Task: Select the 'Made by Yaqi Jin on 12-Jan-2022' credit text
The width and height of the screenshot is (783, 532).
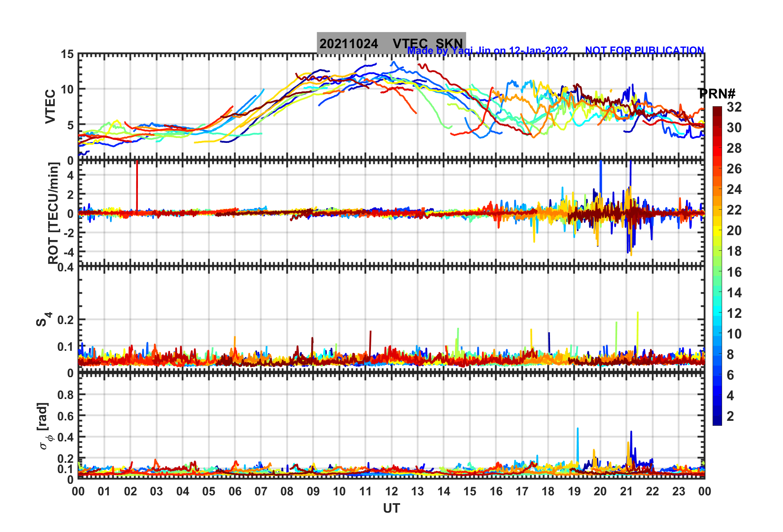Action: click(x=487, y=51)
